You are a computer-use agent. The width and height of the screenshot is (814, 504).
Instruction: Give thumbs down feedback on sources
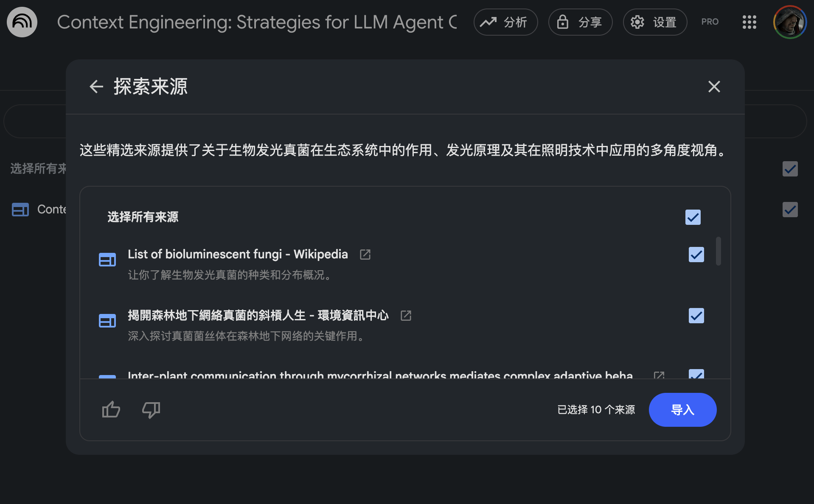pos(151,409)
